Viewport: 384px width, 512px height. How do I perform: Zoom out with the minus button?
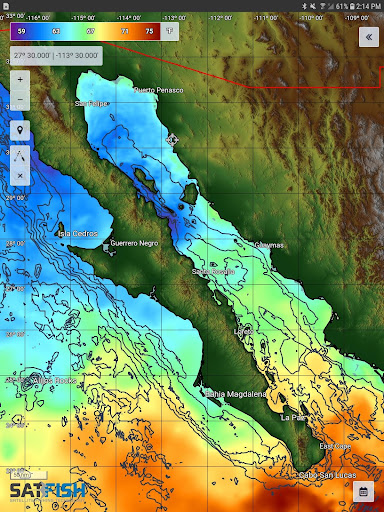(x=20, y=100)
